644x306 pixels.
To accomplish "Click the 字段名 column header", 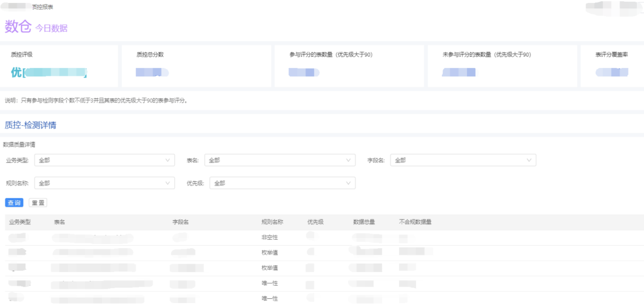I will tap(181, 222).
